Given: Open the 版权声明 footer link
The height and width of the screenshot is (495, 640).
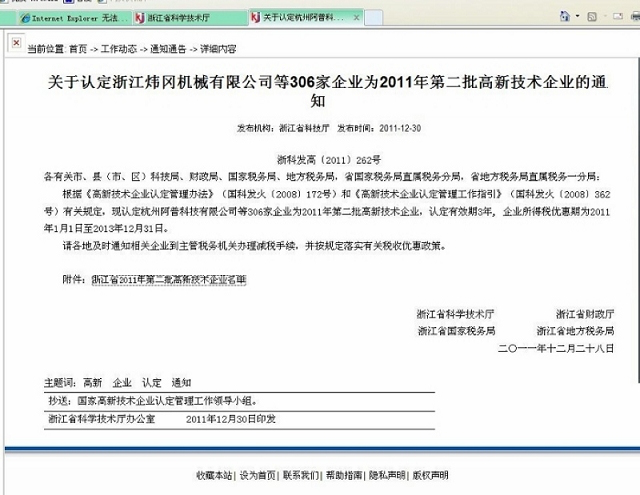Looking at the screenshot, I should pos(430,474).
